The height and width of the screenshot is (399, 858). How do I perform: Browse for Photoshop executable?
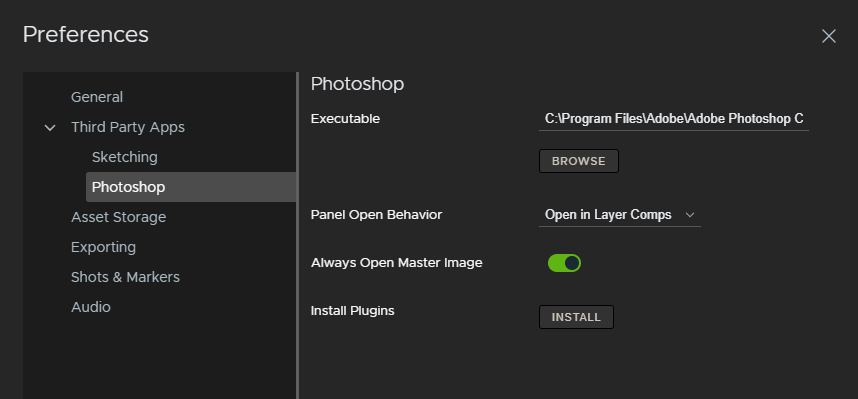coord(578,161)
